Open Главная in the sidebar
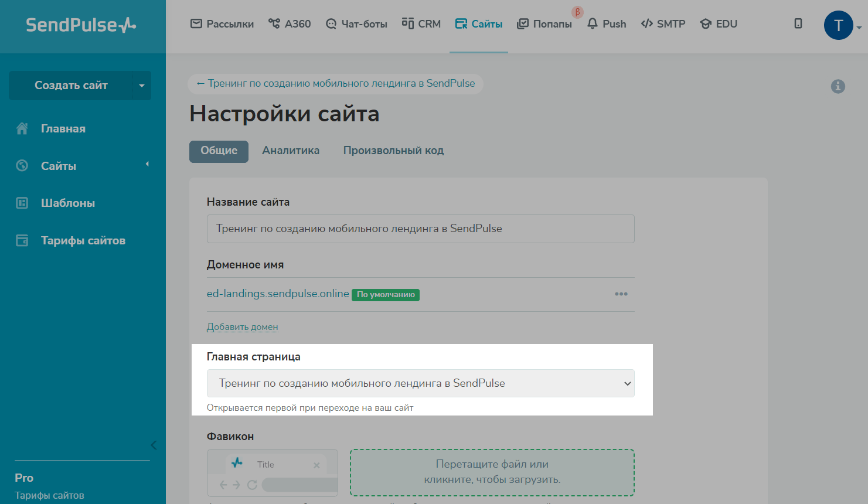Image resolution: width=868 pixels, height=504 pixels. [x=63, y=129]
